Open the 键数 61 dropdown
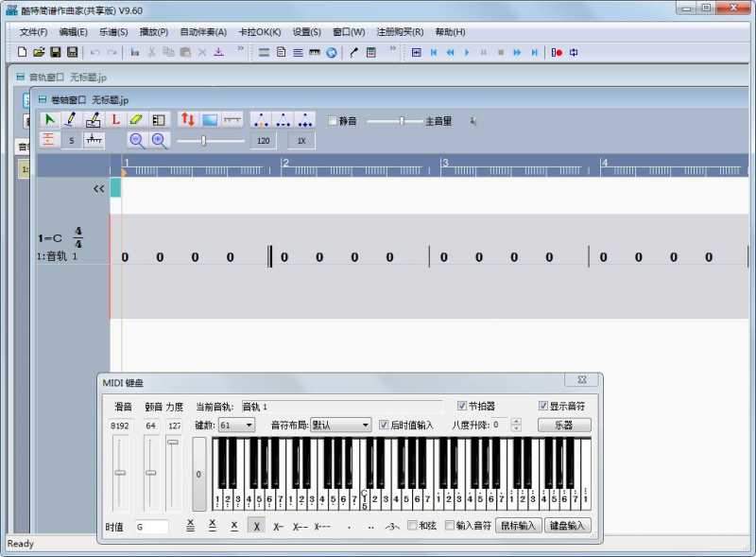Screen dimensions: 756x557 click(x=236, y=426)
